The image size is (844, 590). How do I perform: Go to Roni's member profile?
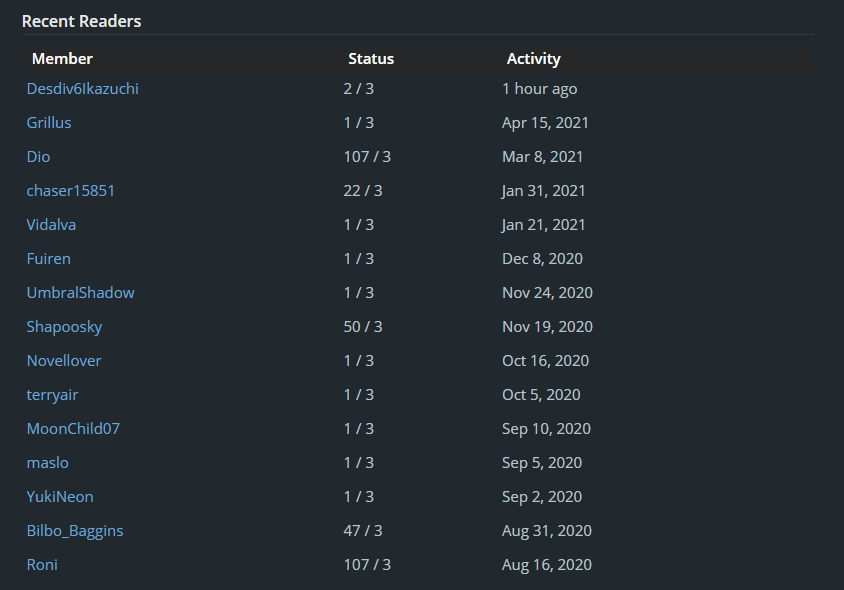[42, 565]
